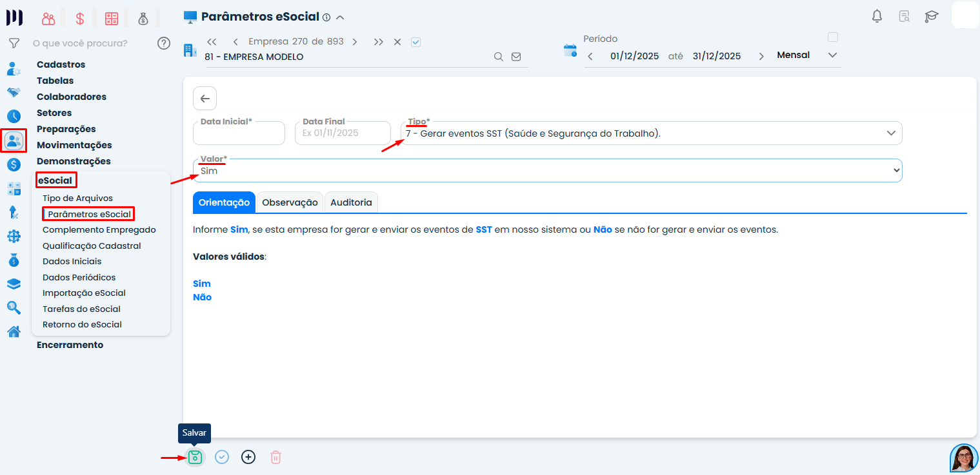The image size is (980, 475).
Task: Open Retorno do eSocial menu item
Action: point(82,324)
